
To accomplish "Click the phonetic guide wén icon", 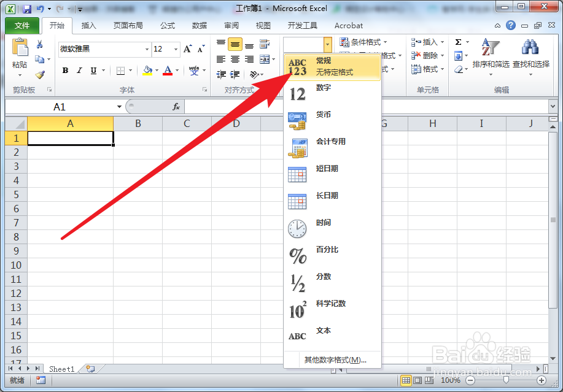I will click(x=194, y=71).
